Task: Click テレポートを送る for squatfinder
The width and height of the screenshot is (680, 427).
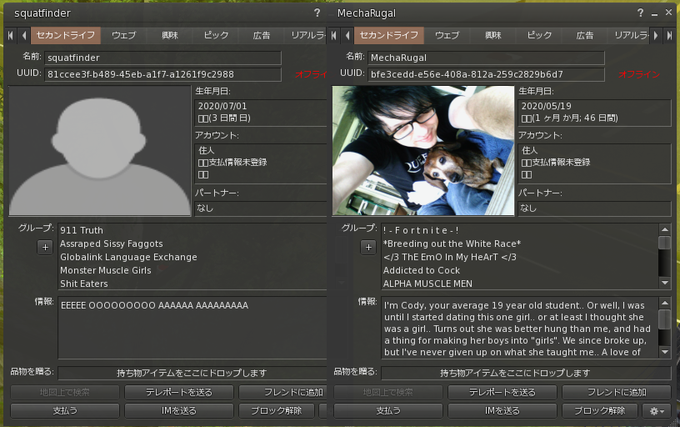Action: coord(179,392)
